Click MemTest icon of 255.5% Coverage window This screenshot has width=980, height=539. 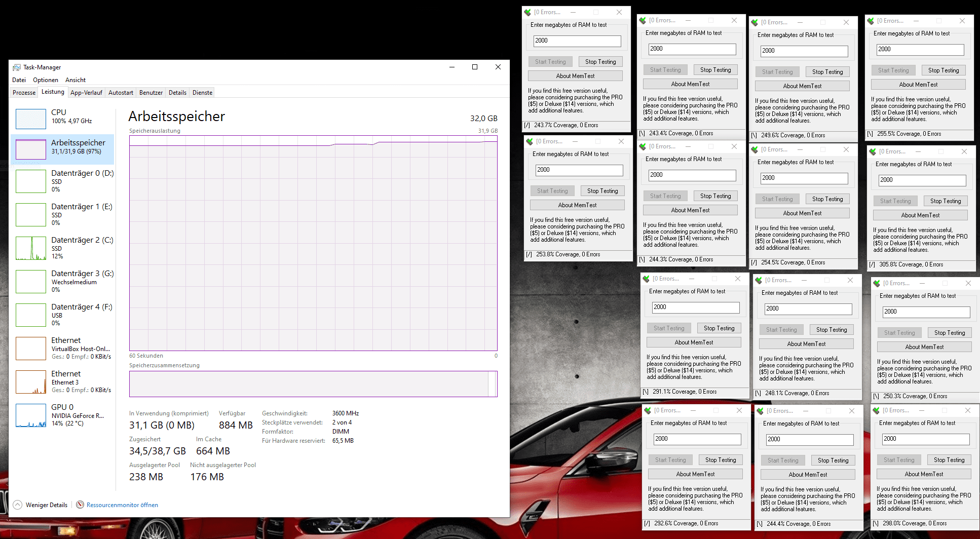click(x=871, y=21)
